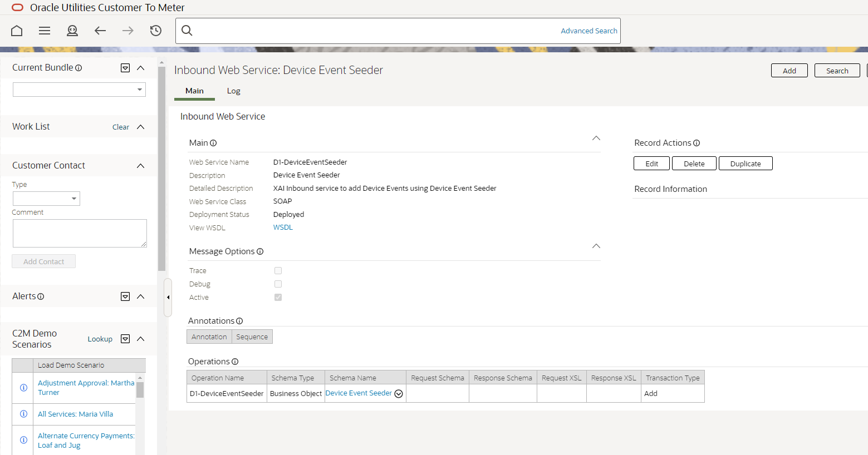
Task: Collapse the Work List zone
Action: [x=141, y=127]
